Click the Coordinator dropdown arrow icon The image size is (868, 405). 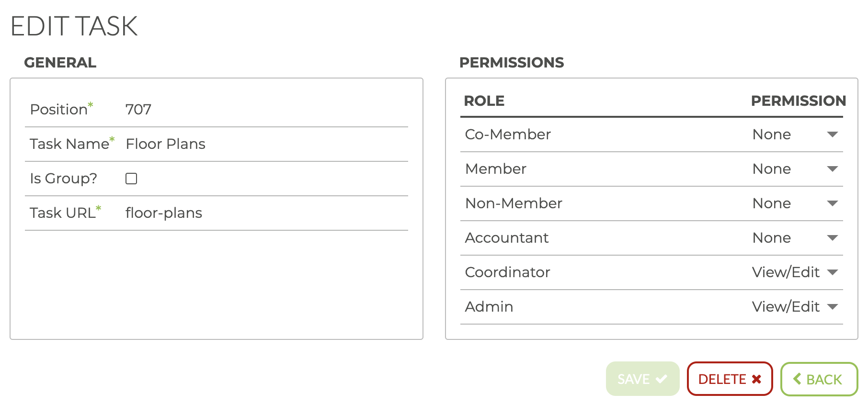(833, 272)
